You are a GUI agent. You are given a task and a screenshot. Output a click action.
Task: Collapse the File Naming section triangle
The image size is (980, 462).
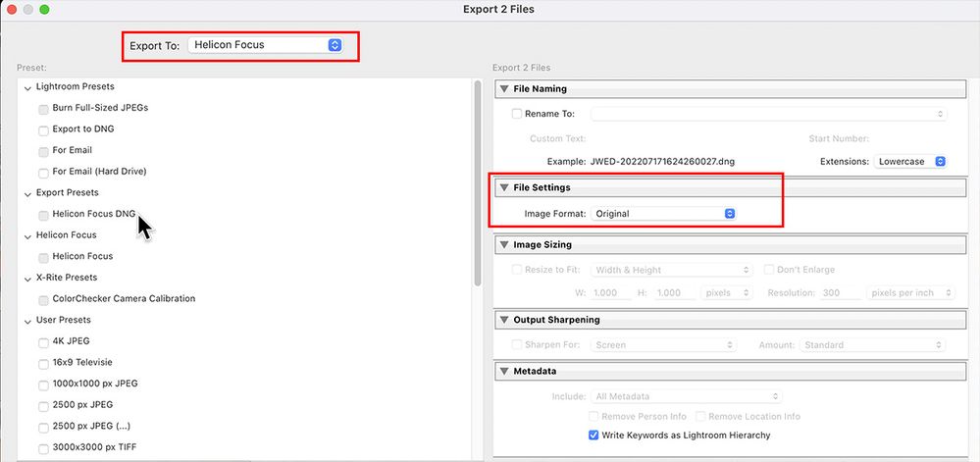click(x=504, y=89)
